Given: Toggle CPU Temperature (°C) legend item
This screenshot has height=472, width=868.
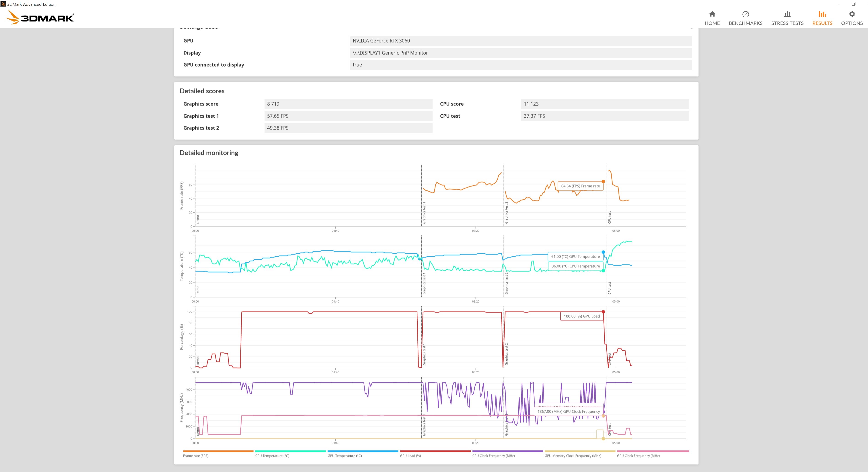Looking at the screenshot, I should coord(290,454).
